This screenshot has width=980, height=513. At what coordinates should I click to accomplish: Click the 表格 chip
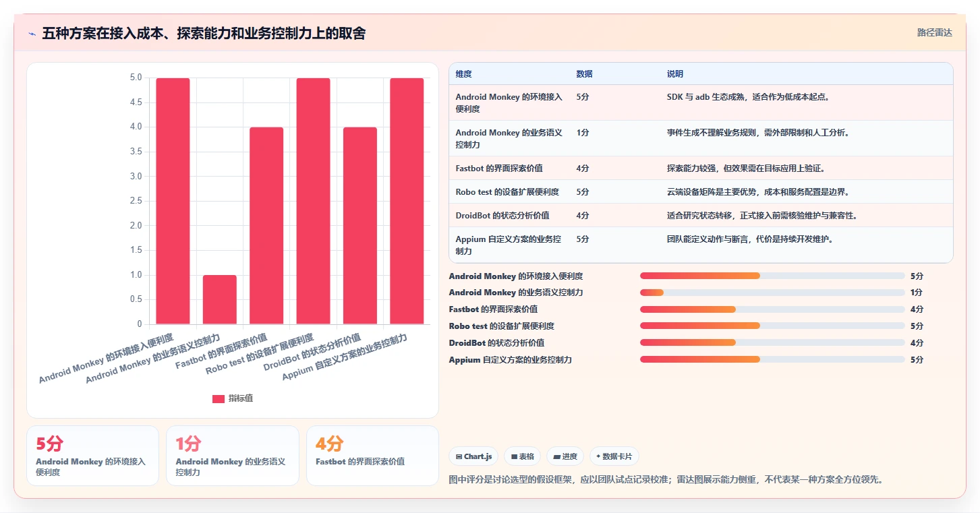(523, 456)
